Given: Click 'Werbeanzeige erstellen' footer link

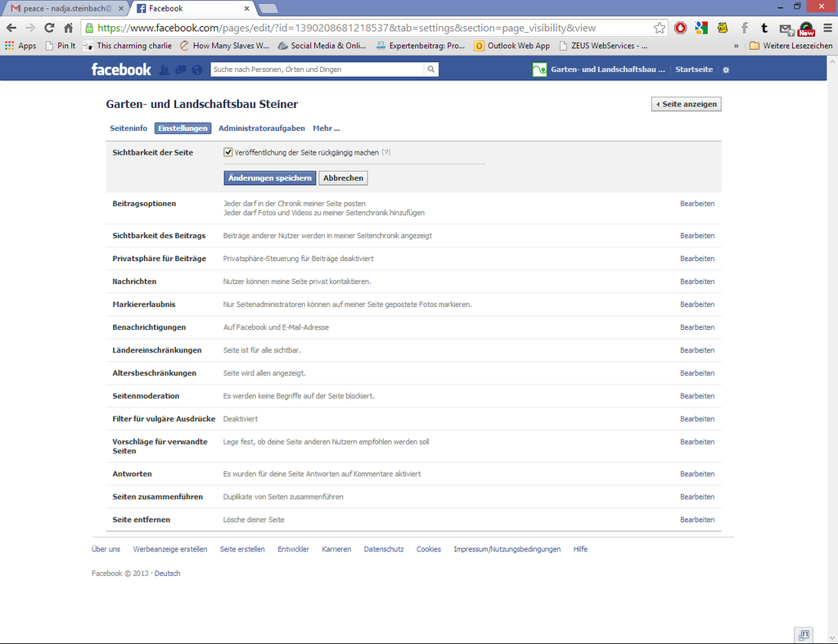Looking at the screenshot, I should tap(170, 549).
